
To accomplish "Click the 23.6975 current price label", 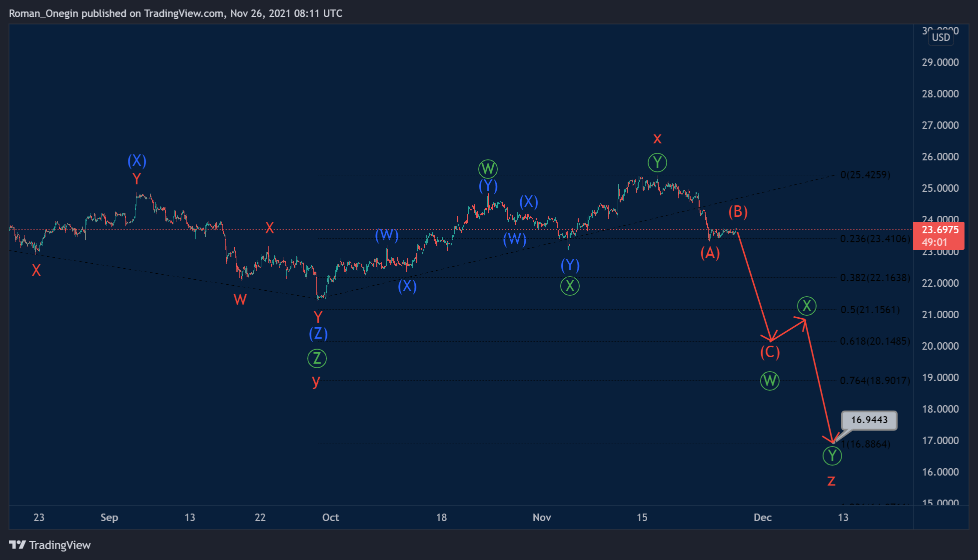I will (940, 230).
